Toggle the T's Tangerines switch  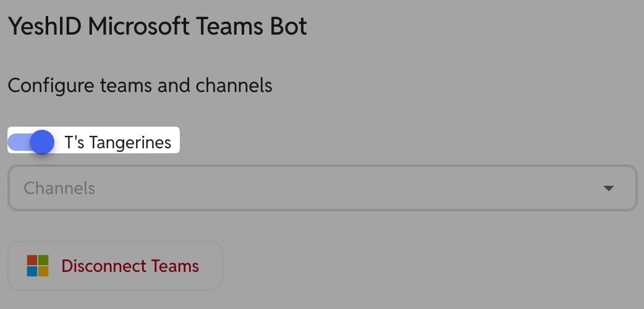pos(31,142)
